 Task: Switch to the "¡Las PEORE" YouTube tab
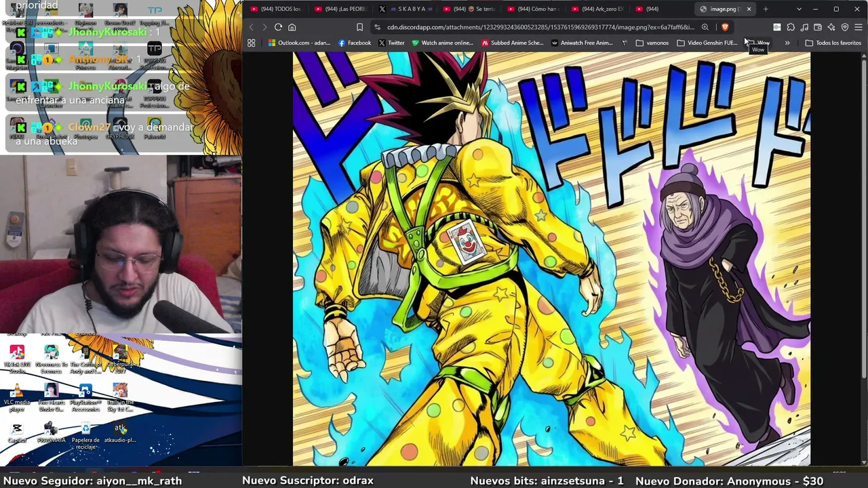pyautogui.click(x=341, y=9)
